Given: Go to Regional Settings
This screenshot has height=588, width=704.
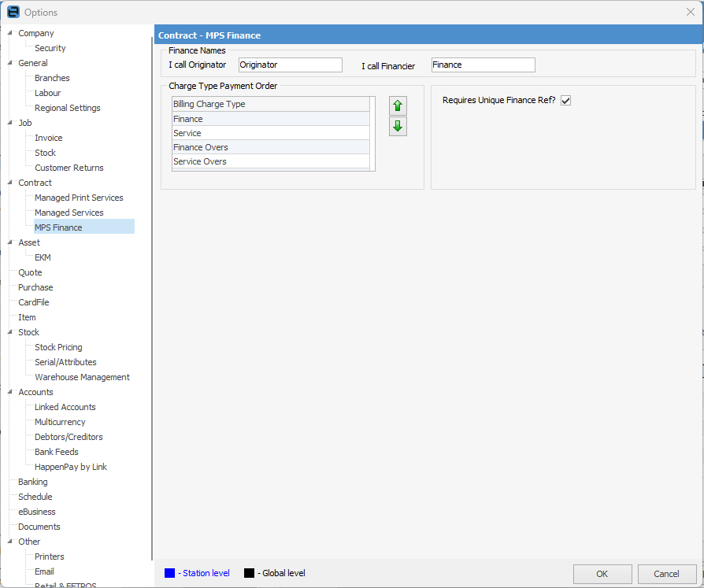Looking at the screenshot, I should point(68,108).
